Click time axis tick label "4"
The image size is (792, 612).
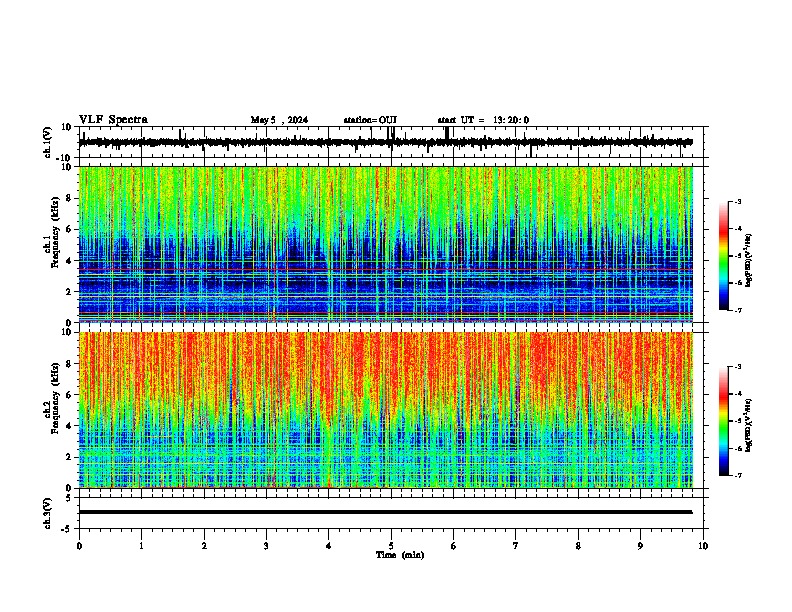tap(329, 546)
